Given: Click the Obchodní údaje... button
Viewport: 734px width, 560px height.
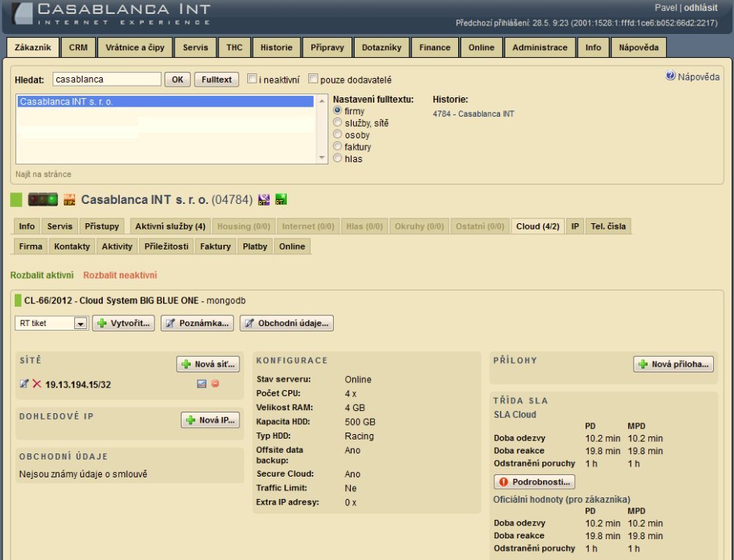Looking at the screenshot, I should coord(287,324).
